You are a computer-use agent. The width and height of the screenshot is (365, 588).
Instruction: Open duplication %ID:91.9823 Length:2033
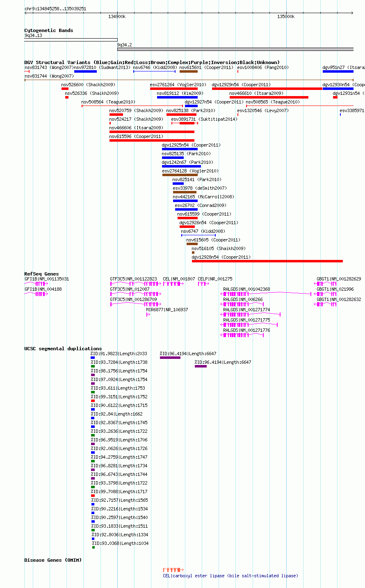coord(93,358)
